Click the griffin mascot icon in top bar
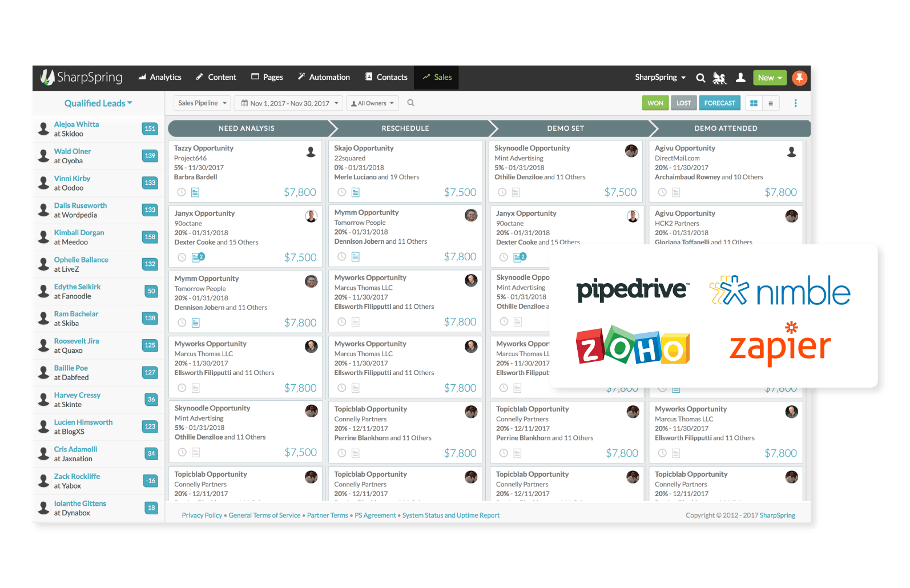Viewport: 910px width, 588px height. pyautogui.click(x=720, y=78)
